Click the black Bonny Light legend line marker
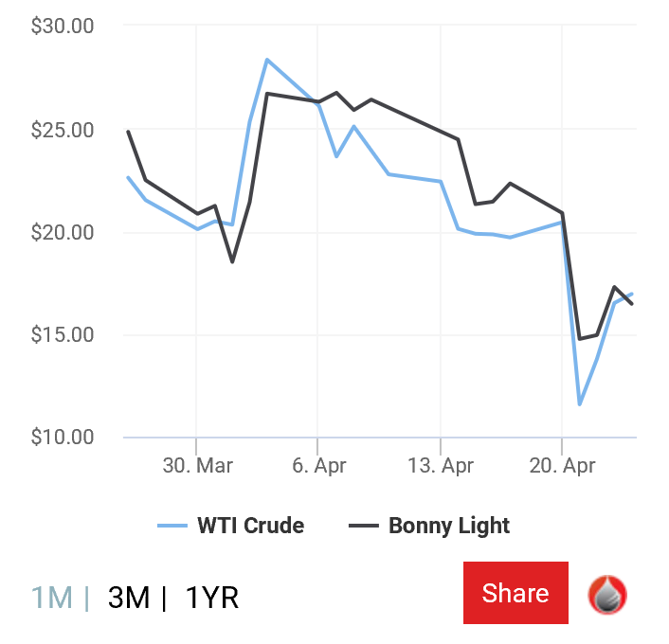The height and width of the screenshot is (644, 669). click(x=364, y=526)
